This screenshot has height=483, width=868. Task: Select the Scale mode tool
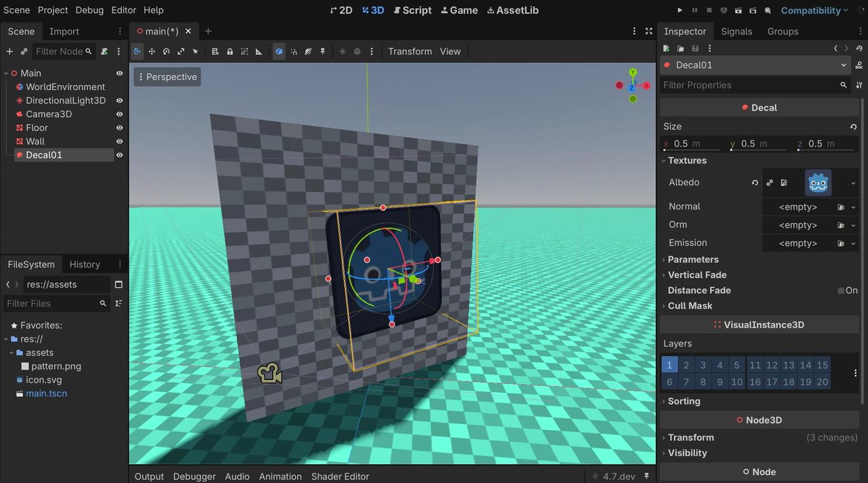pos(181,52)
